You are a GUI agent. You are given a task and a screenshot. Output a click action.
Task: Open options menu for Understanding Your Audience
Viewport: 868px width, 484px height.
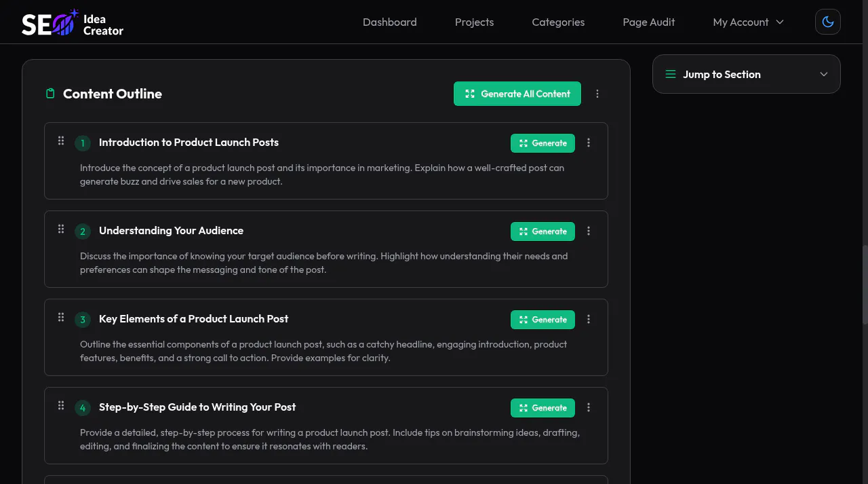pos(589,231)
